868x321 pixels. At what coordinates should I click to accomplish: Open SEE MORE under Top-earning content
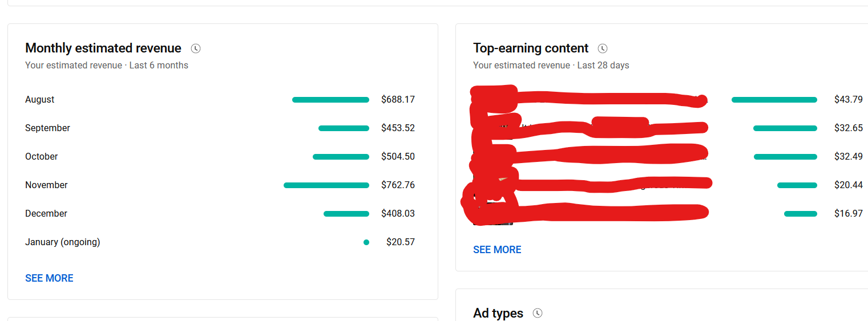pos(497,250)
